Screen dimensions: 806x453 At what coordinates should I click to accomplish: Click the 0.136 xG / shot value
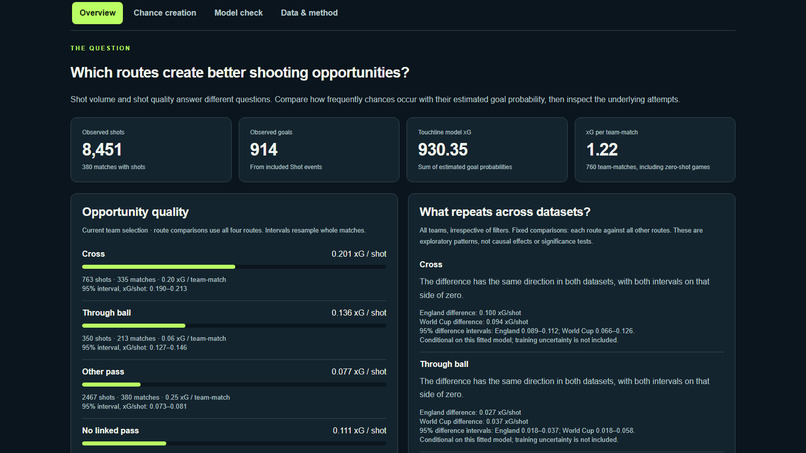359,313
